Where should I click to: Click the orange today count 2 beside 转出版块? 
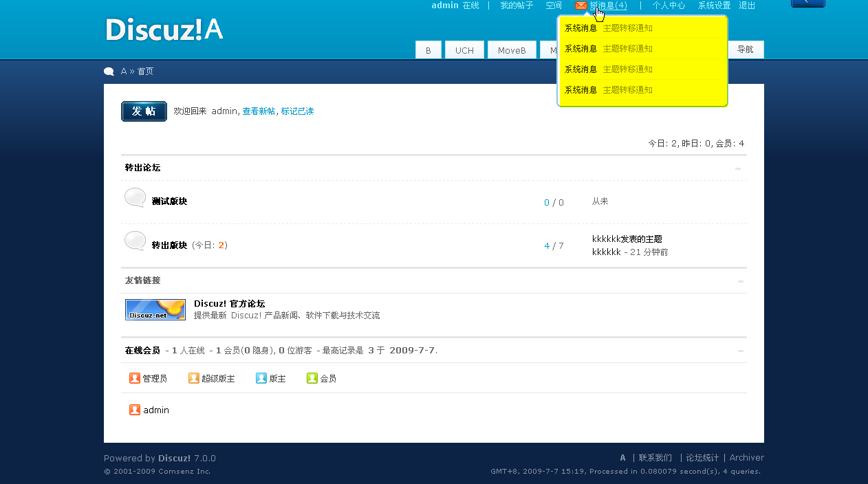221,245
